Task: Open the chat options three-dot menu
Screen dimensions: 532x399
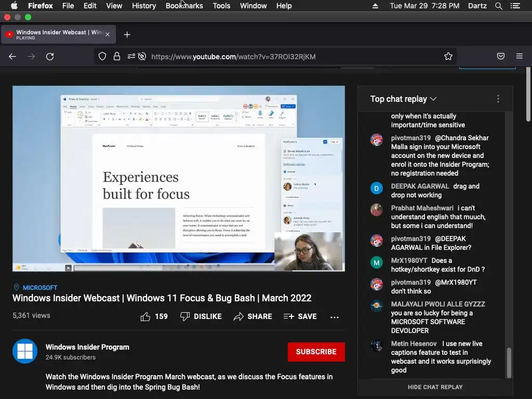Action: click(x=498, y=99)
